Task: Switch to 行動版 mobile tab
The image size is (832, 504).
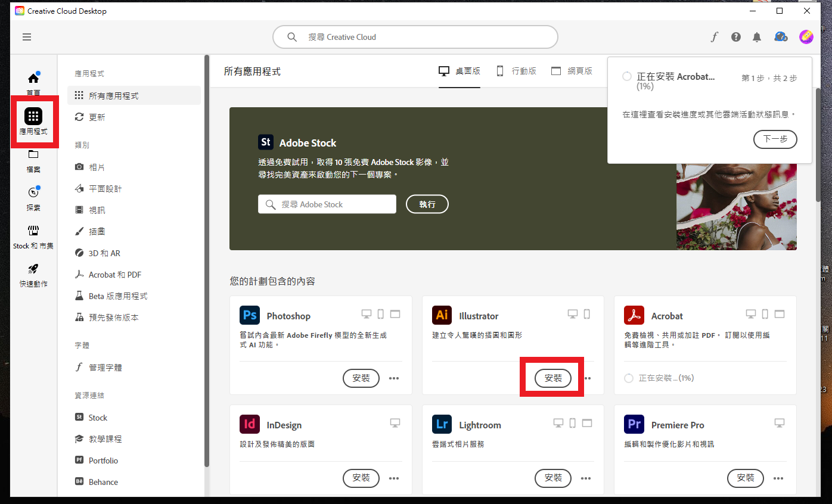Action: (x=516, y=71)
